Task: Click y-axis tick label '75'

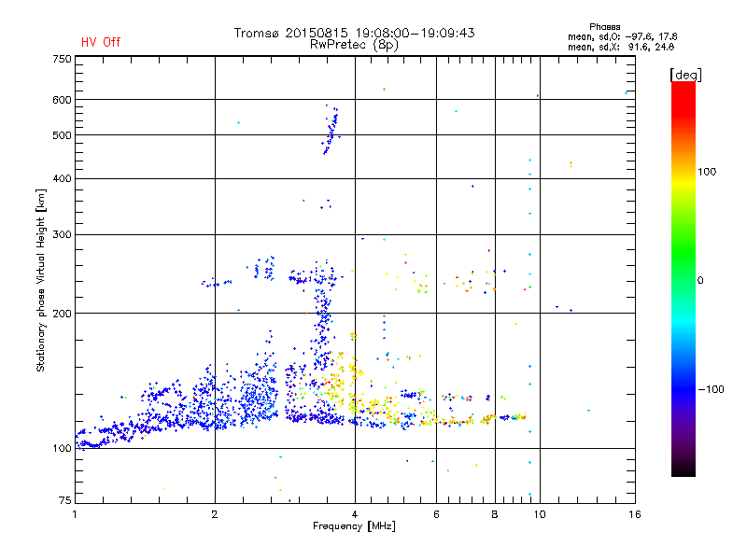Action: click(65, 500)
